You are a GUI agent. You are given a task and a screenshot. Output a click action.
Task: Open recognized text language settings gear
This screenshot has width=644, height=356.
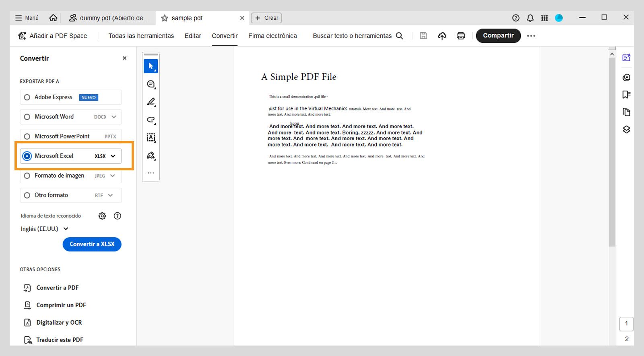coord(102,216)
